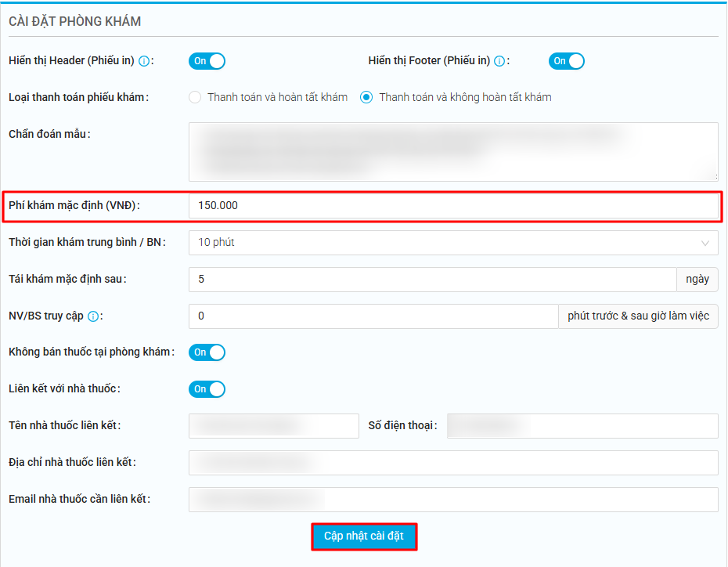Image resolution: width=728 pixels, height=567 pixels.
Task: Click the Tái khám mặc định sau field
Action: point(432,280)
